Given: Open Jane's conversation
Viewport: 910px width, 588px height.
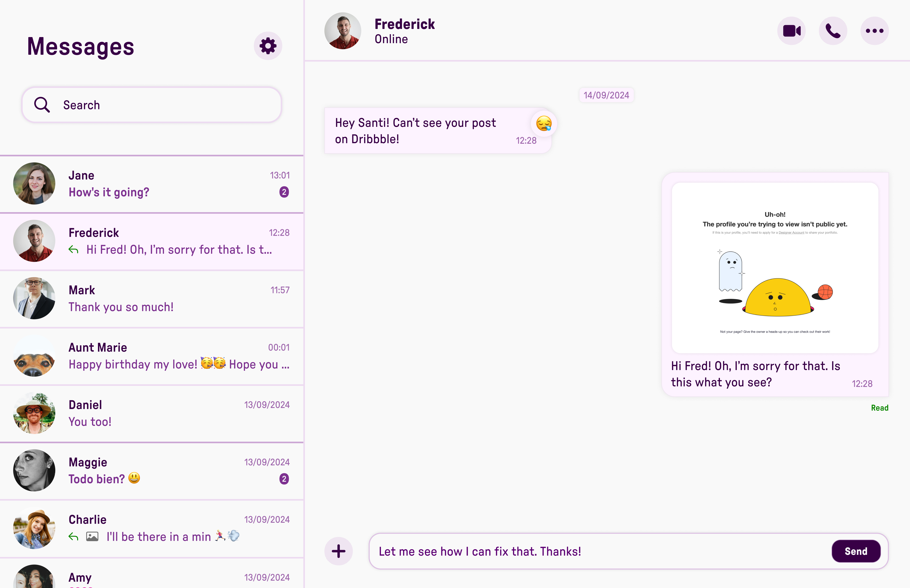Looking at the screenshot, I should (152, 184).
